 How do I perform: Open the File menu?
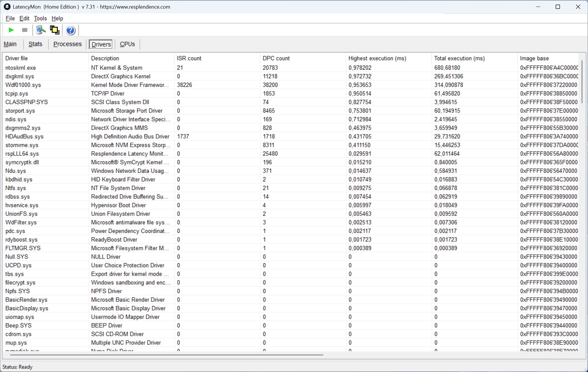point(10,18)
